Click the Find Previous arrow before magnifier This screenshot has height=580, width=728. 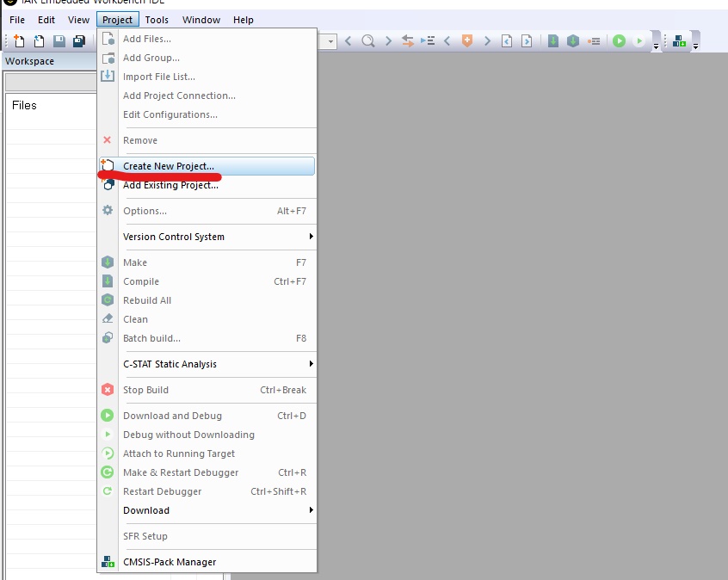point(349,40)
